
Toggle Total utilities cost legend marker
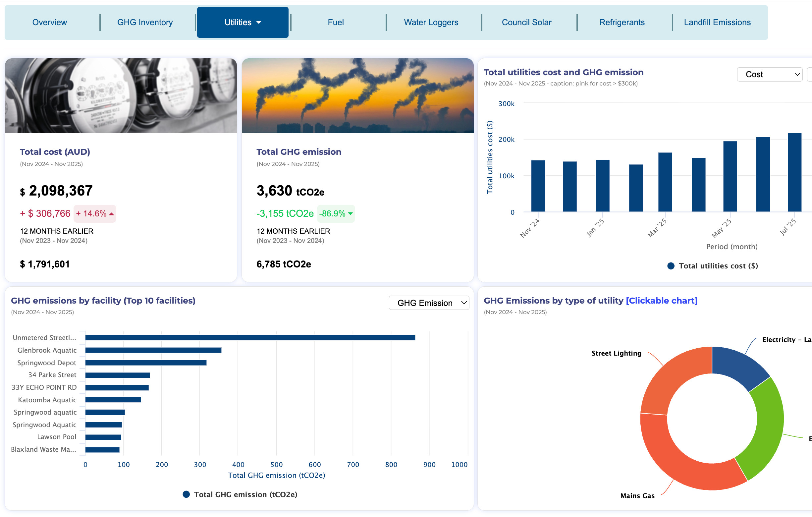671,266
